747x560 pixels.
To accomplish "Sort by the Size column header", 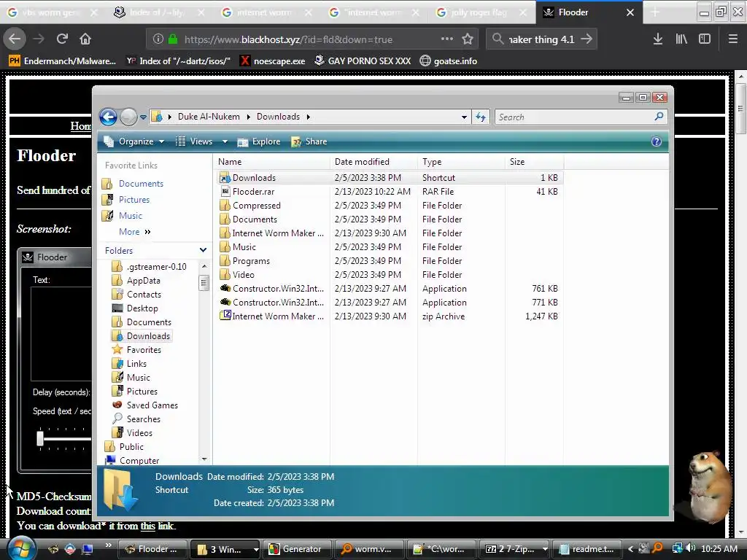I will click(x=534, y=162).
